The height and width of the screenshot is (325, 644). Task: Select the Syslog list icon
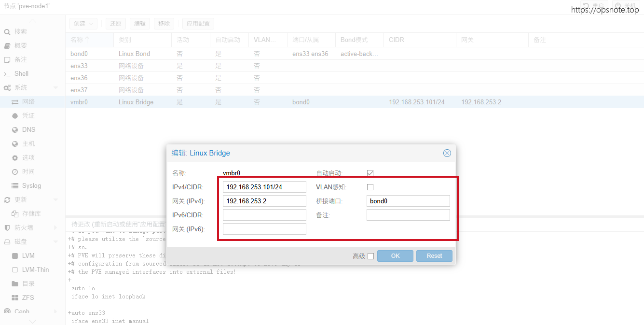pos(15,186)
